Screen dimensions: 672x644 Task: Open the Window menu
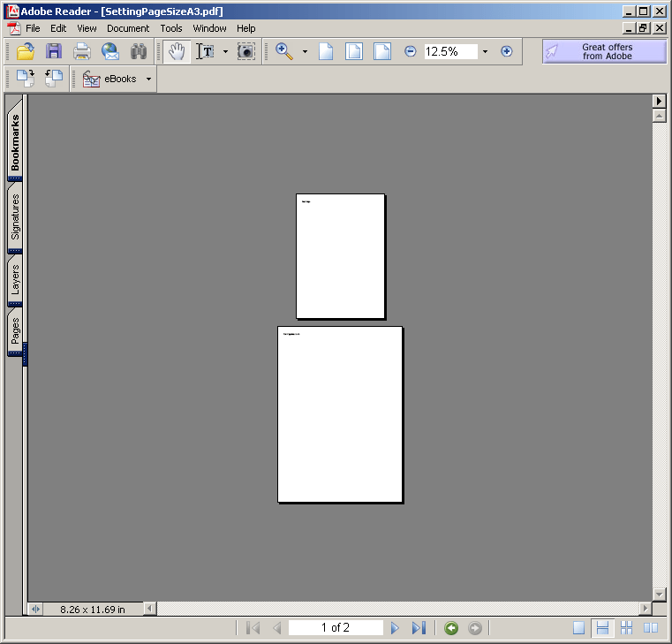209,28
